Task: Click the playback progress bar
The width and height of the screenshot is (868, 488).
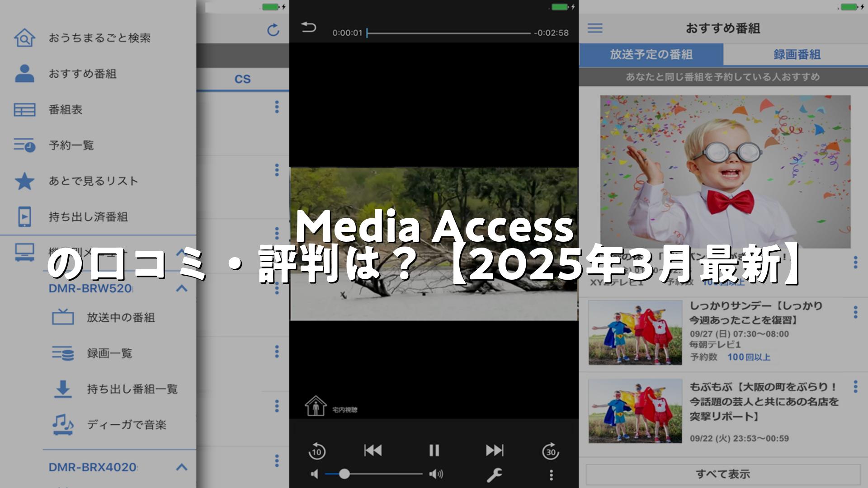Action: click(448, 33)
